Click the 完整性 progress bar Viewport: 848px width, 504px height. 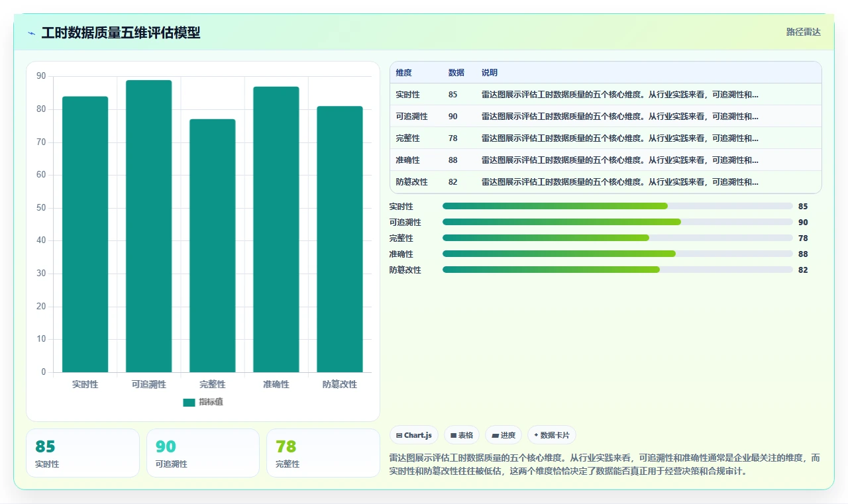(x=617, y=238)
